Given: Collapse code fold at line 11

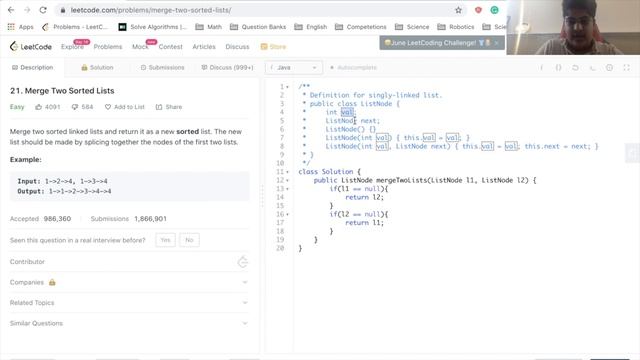Looking at the screenshot, I should 287,172.
